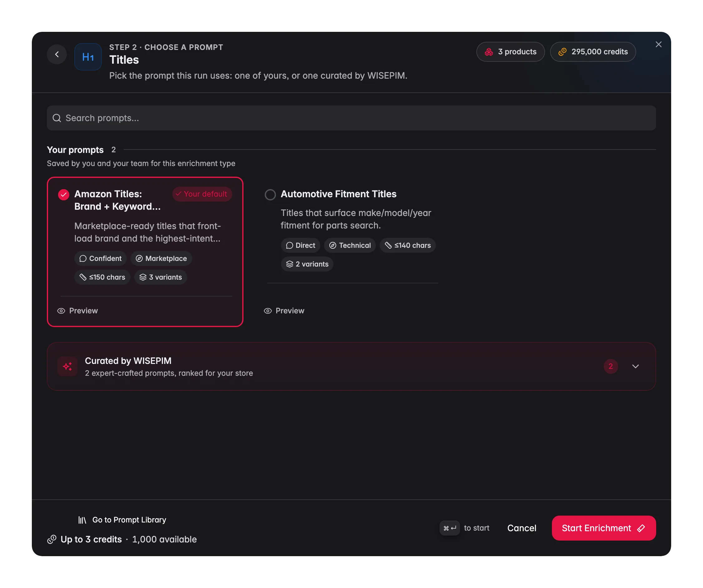The width and height of the screenshot is (703, 588).
Task: Click the coins icon beside 295,000 credits
Action: click(x=563, y=52)
